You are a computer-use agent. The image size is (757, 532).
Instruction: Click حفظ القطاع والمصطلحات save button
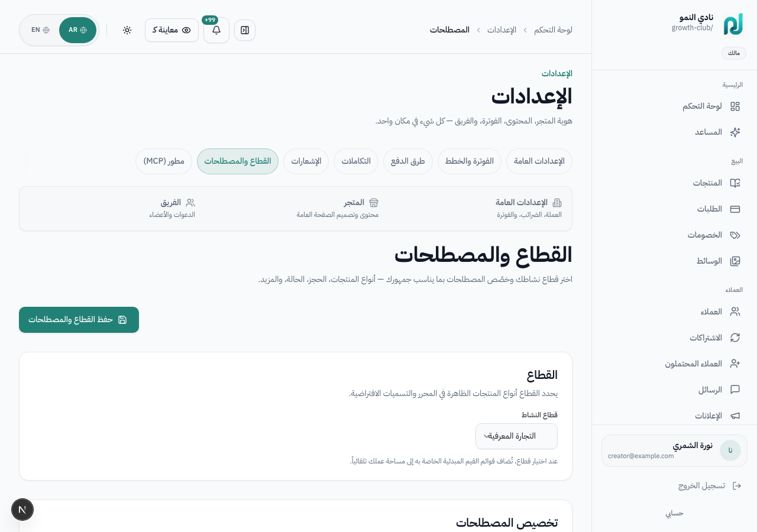tap(79, 320)
